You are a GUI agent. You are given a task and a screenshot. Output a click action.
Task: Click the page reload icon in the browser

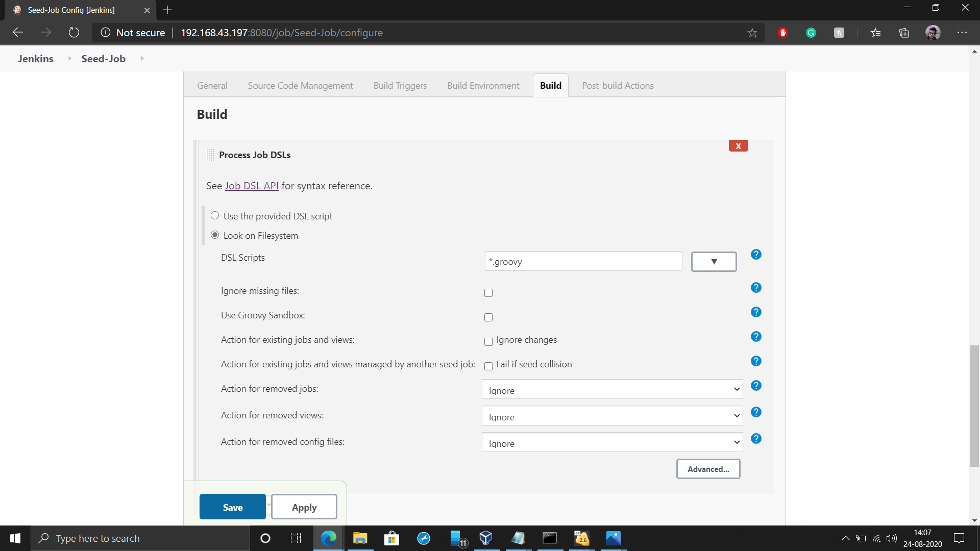pyautogui.click(x=73, y=32)
